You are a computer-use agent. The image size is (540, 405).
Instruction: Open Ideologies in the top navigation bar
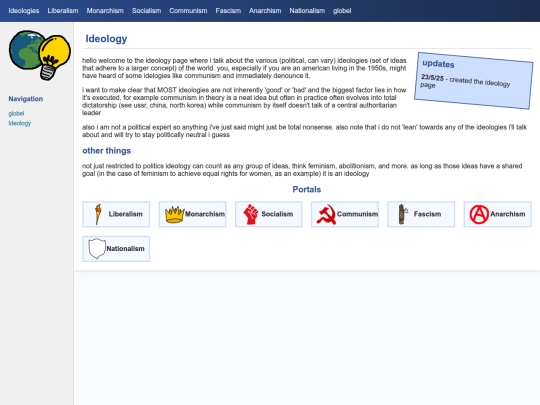[24, 11]
